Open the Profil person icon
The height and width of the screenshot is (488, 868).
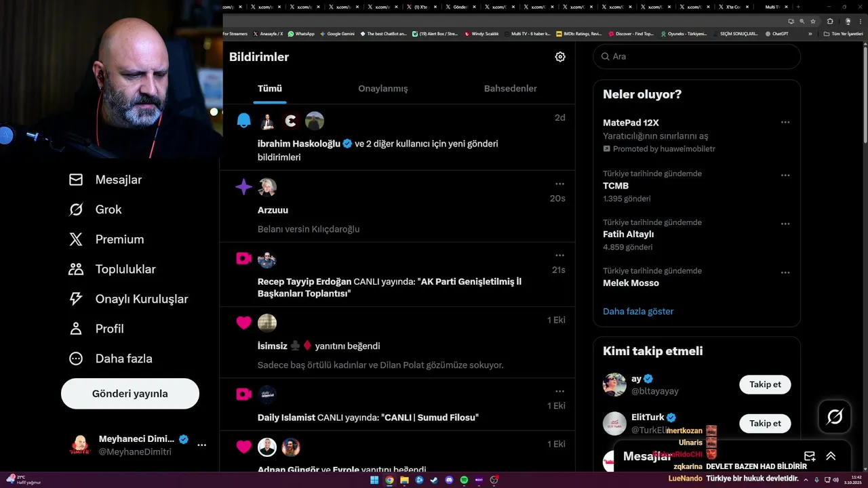click(x=76, y=329)
